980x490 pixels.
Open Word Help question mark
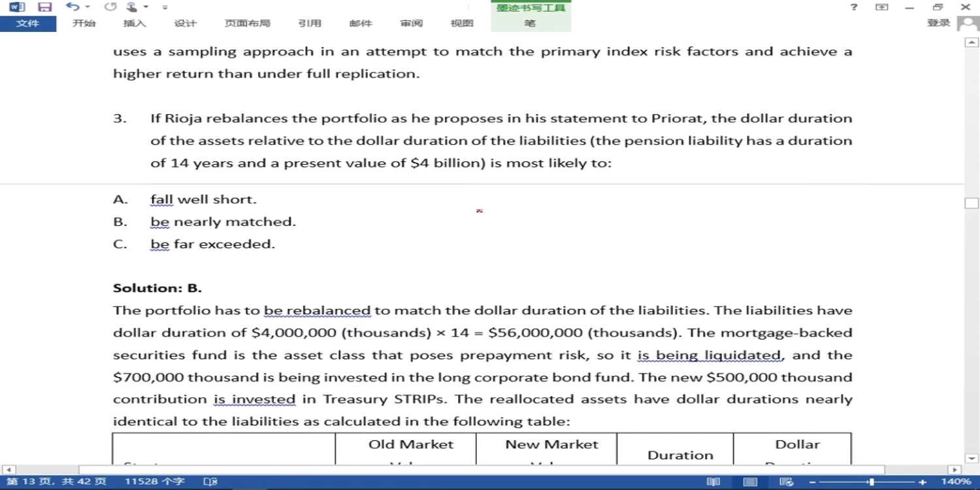pos(853,7)
